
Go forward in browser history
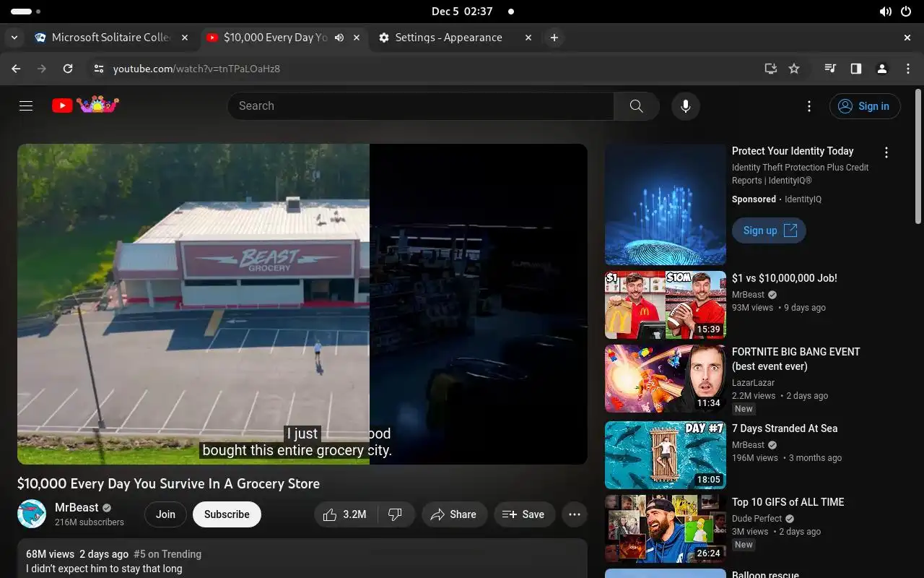pyautogui.click(x=42, y=69)
